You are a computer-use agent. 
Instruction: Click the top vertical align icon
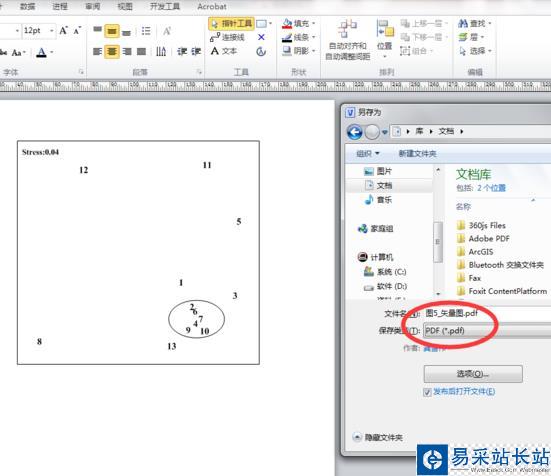[98, 30]
